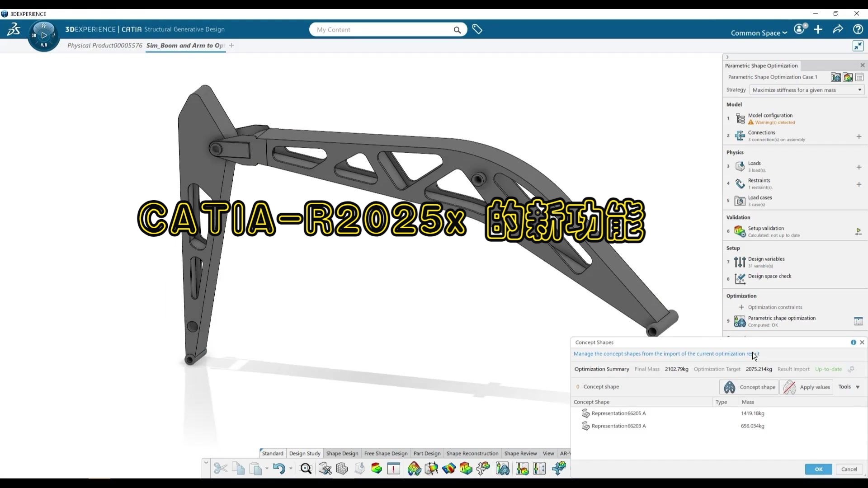Open the Tools dropdown in Concept Shapes

pos(849,387)
